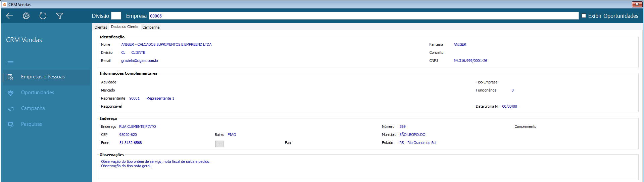Click the refresh icon
644x182 pixels.
click(x=43, y=16)
